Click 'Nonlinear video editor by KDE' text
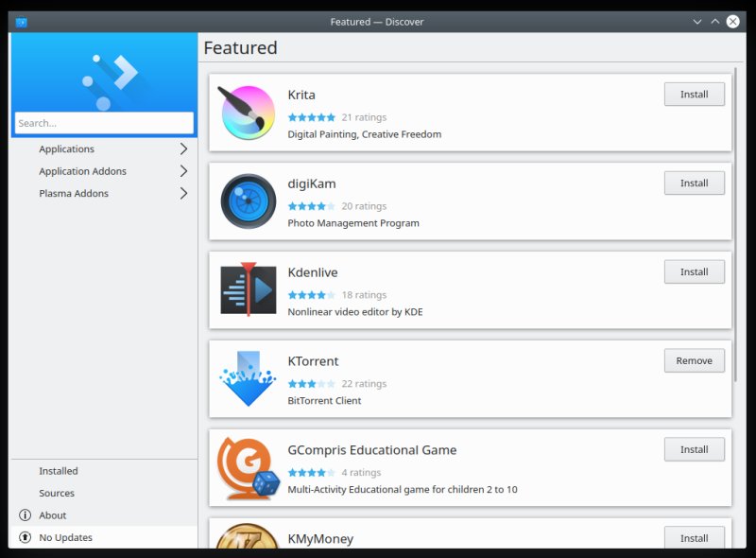This screenshot has height=558, width=756. coord(355,312)
